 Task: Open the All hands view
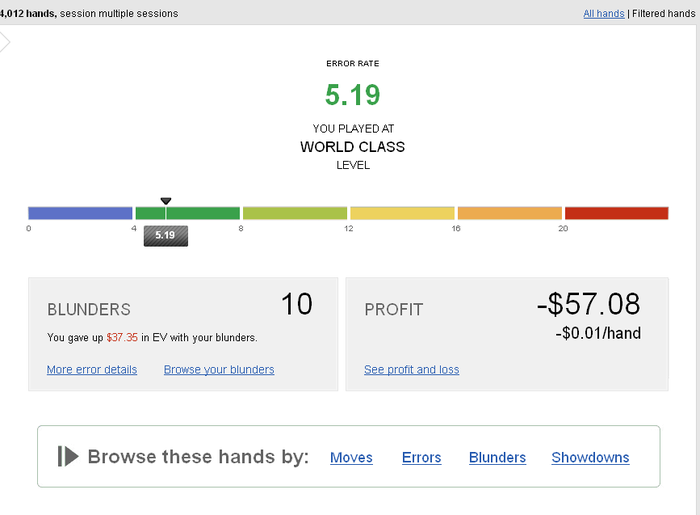[604, 14]
